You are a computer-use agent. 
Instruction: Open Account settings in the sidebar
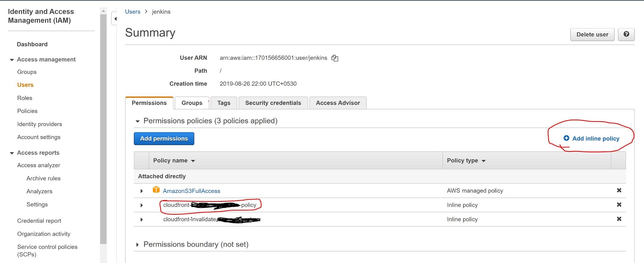[x=39, y=137]
